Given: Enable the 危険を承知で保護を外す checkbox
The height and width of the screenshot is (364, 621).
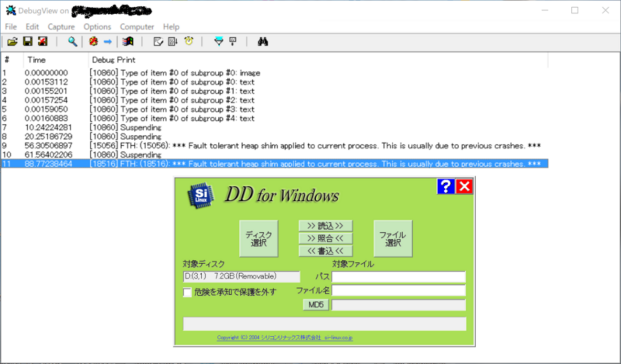Looking at the screenshot, I should pos(187,292).
